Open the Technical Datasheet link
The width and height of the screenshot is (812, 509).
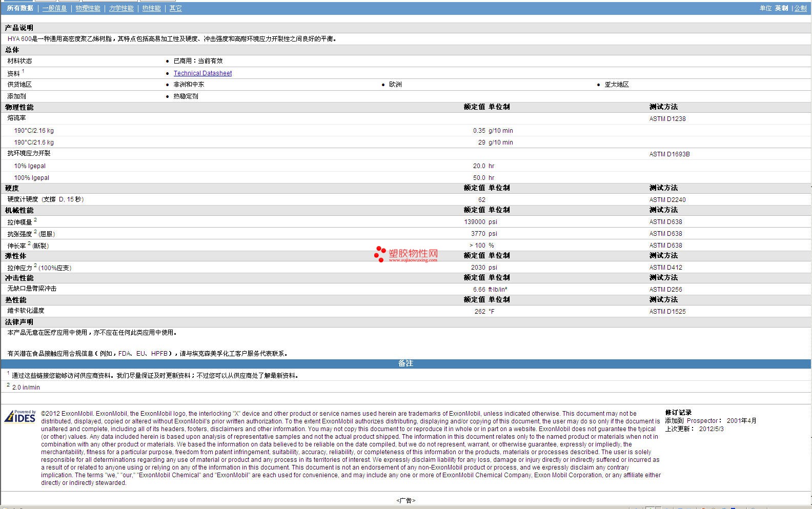tap(202, 73)
